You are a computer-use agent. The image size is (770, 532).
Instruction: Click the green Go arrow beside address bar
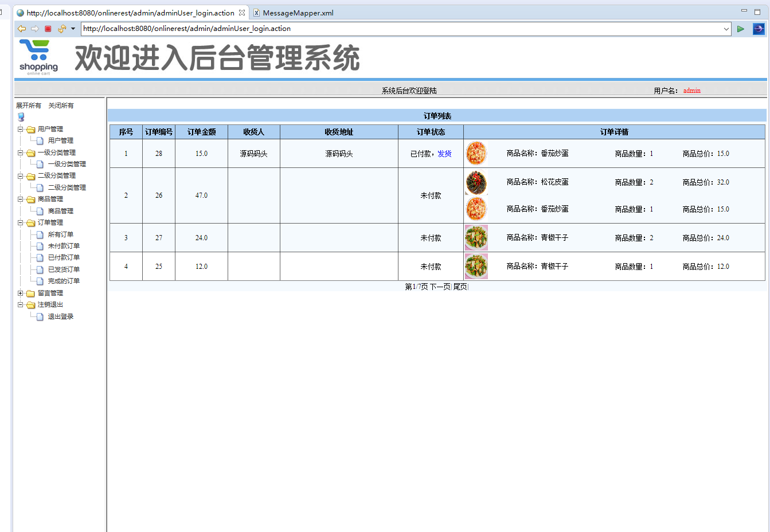click(x=740, y=29)
